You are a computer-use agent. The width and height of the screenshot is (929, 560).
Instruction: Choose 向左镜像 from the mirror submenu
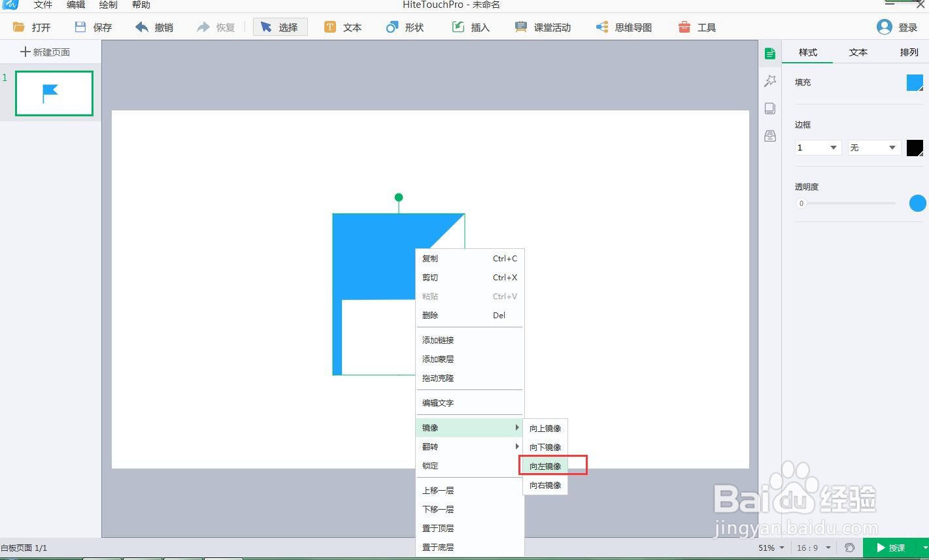point(545,466)
